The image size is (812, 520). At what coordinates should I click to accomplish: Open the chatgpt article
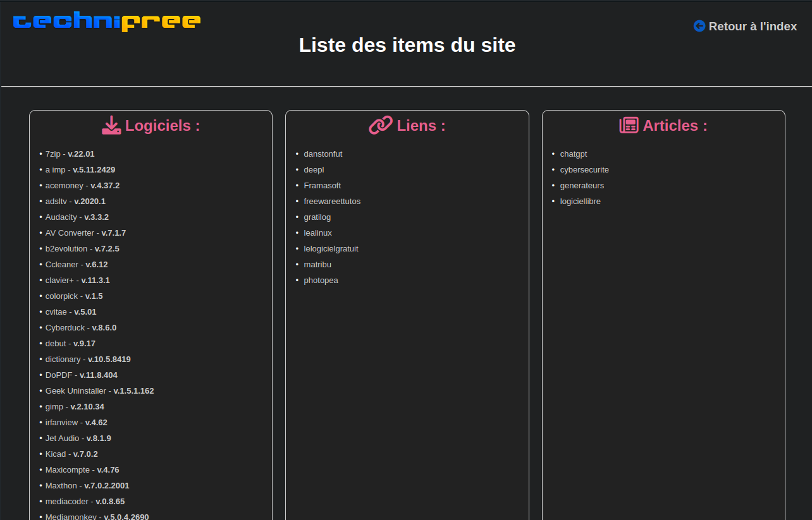573,154
